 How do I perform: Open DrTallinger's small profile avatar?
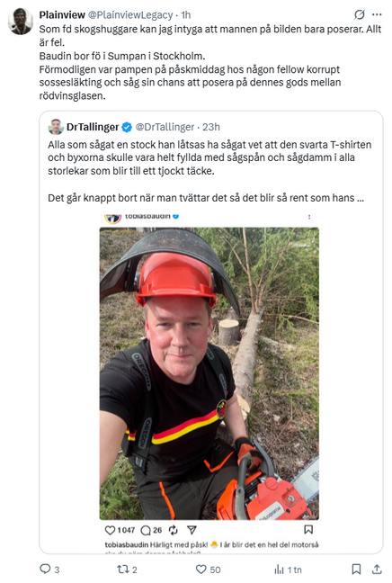tap(56, 127)
